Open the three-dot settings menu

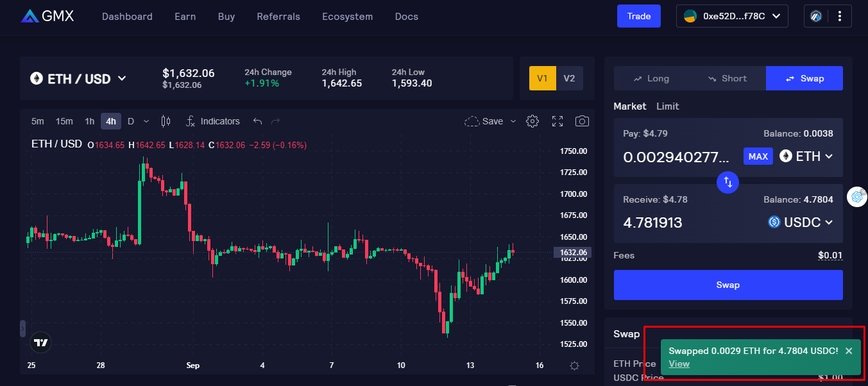click(840, 16)
